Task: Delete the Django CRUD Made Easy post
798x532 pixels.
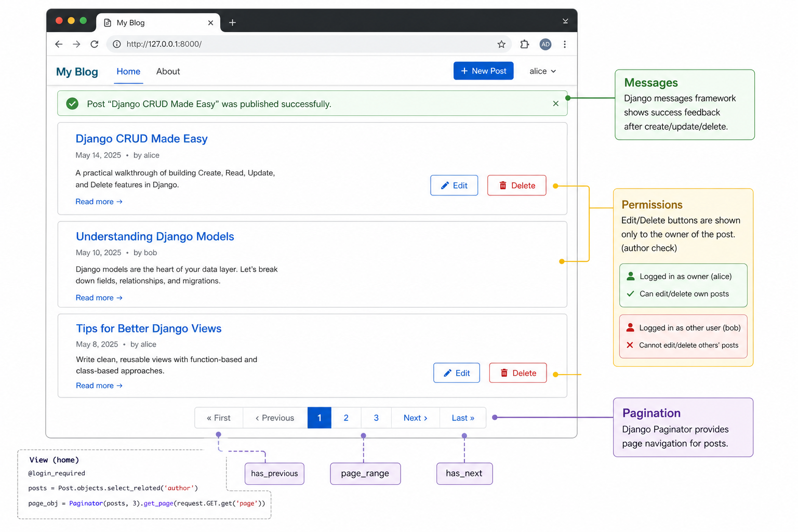Action: [517, 185]
